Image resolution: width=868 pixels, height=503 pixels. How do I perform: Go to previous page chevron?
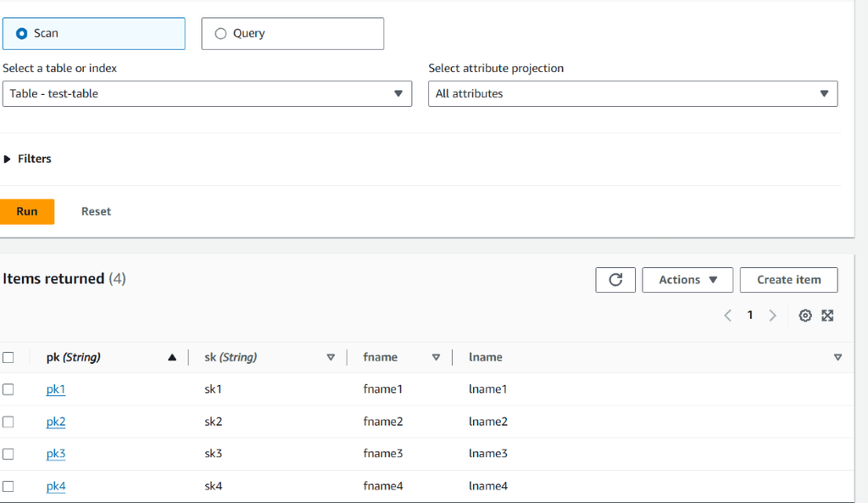(728, 316)
